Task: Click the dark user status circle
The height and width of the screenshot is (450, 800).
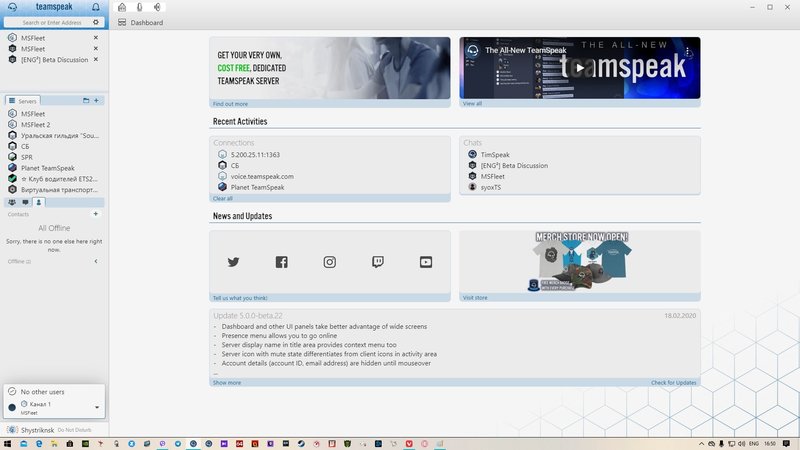Action: click(x=12, y=407)
